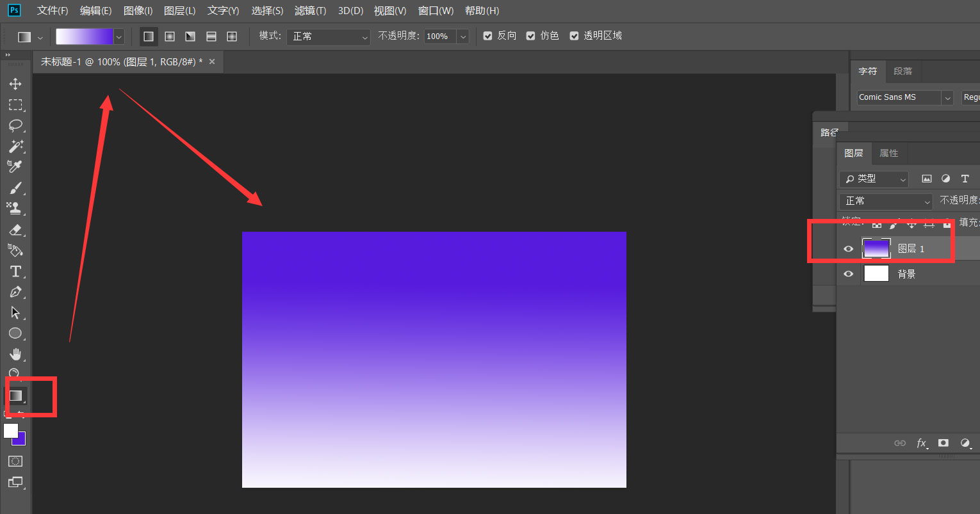Viewport: 980px width, 514px height.
Task: Click the add layer mask icon
Action: (943, 443)
